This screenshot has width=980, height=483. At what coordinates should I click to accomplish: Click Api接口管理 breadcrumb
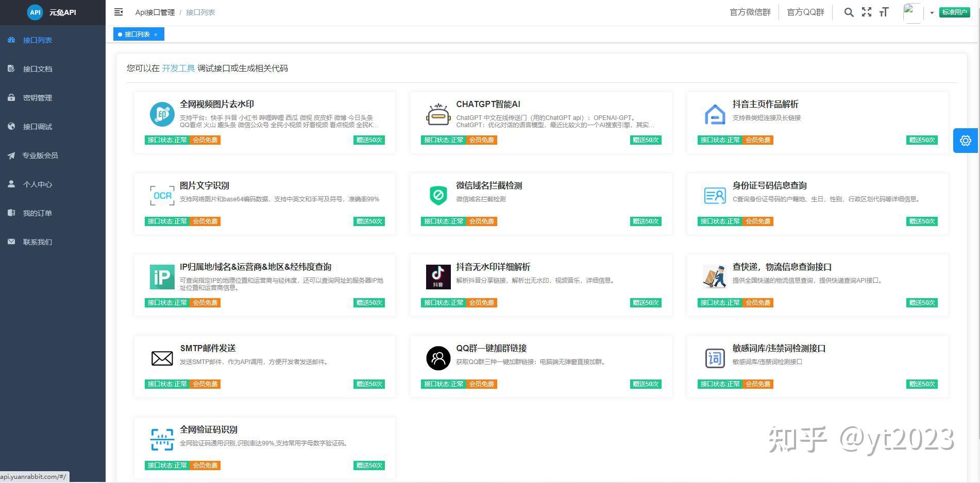tap(155, 12)
